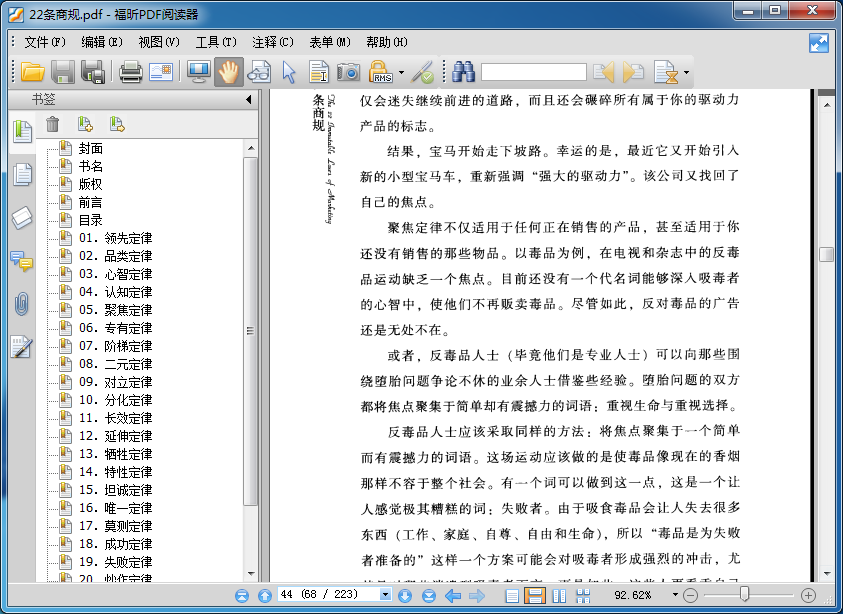Go to bookmark 19. 失败定律

click(x=116, y=562)
